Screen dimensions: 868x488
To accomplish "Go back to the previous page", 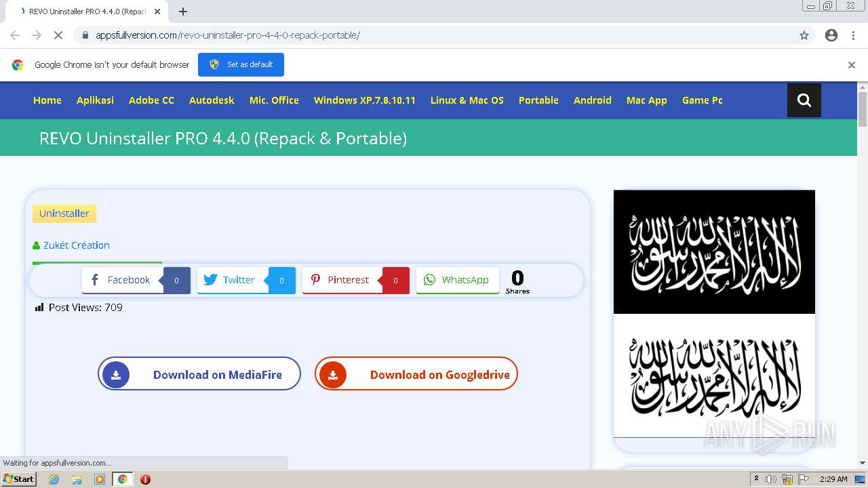I will [x=15, y=35].
